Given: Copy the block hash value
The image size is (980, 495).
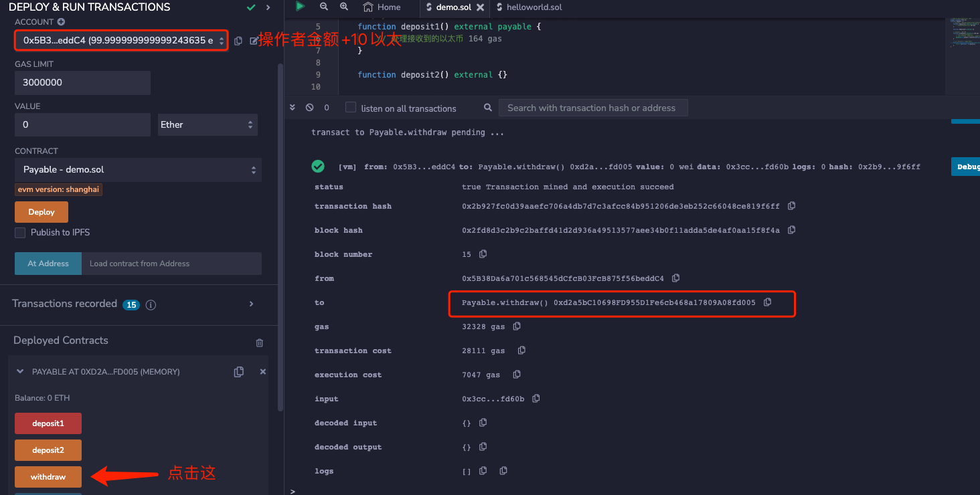Looking at the screenshot, I should point(792,230).
